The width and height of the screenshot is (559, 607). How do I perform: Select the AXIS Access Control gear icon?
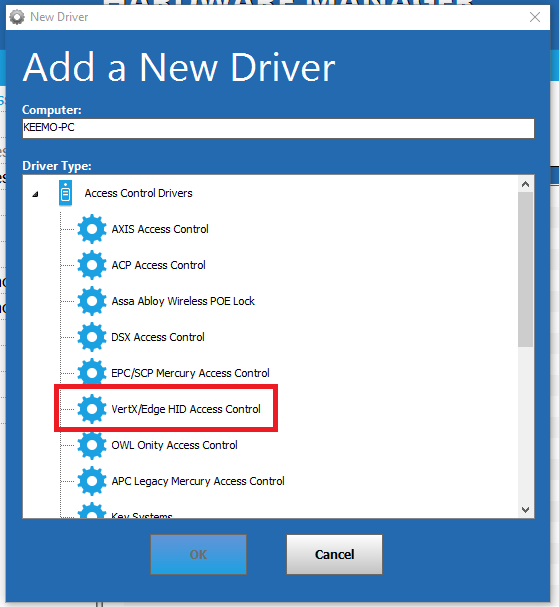click(x=92, y=229)
